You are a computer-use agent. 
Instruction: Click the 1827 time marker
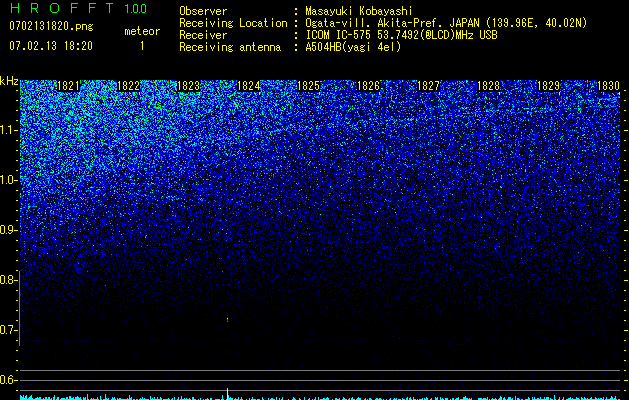428,86
